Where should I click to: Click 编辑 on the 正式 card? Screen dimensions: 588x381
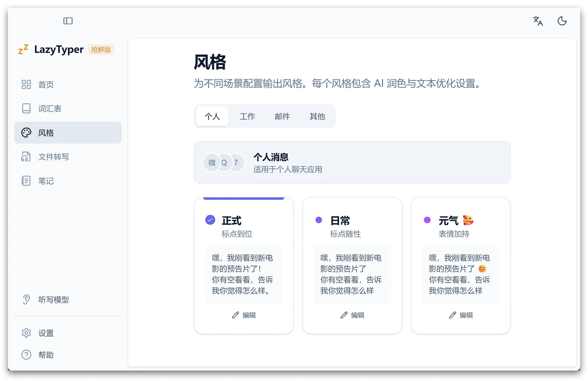coord(244,315)
